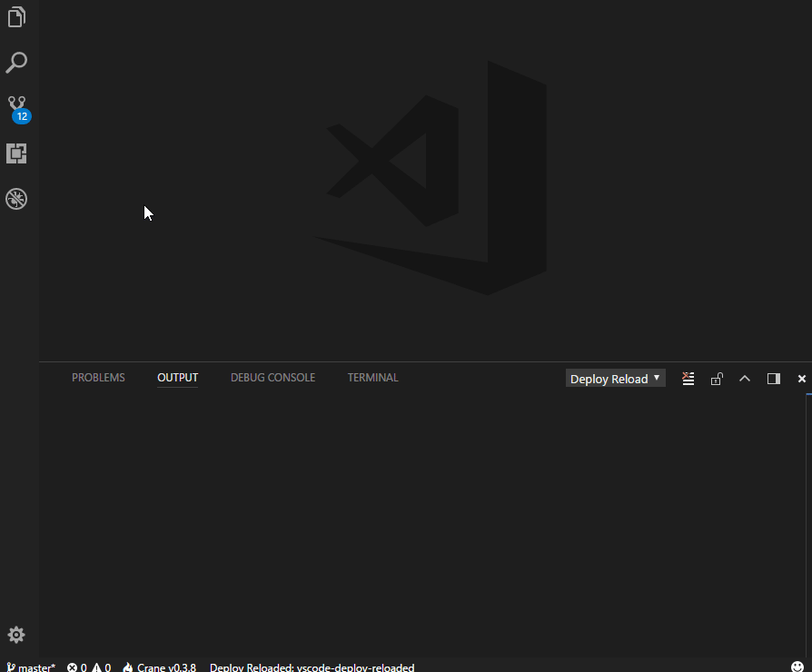Maximize panel with the chevron up
The image size is (812, 672).
745,379
